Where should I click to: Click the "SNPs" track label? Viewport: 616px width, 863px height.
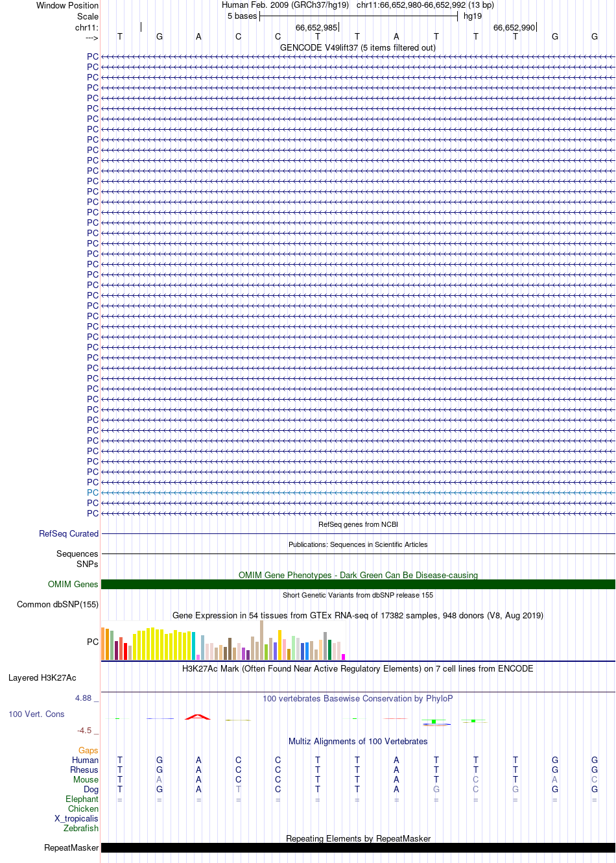(87, 564)
